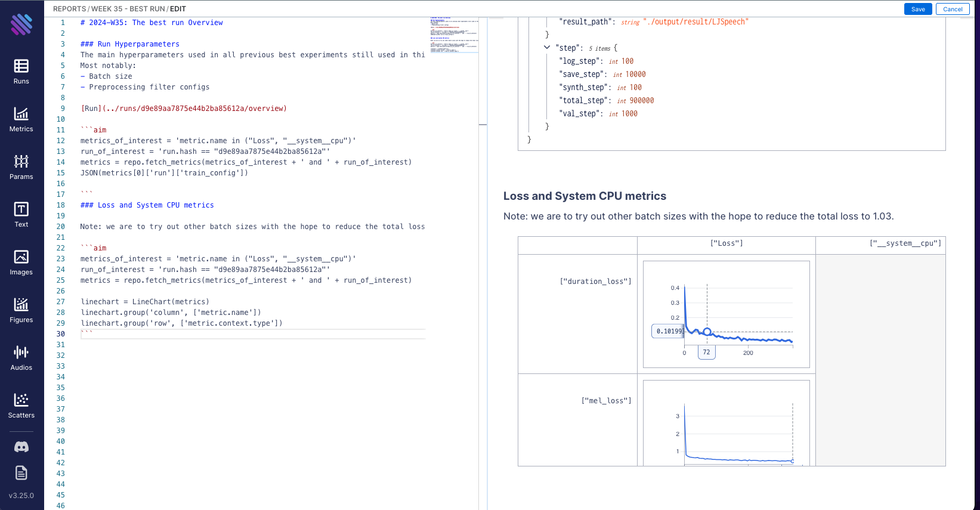Click the linechart.group('column' line
Image resolution: width=980 pixels, height=510 pixels.
point(171,313)
